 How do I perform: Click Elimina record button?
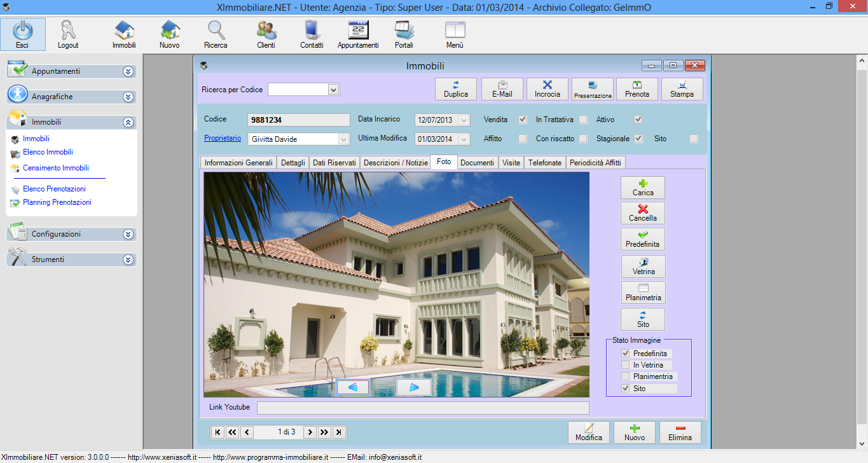pos(680,432)
